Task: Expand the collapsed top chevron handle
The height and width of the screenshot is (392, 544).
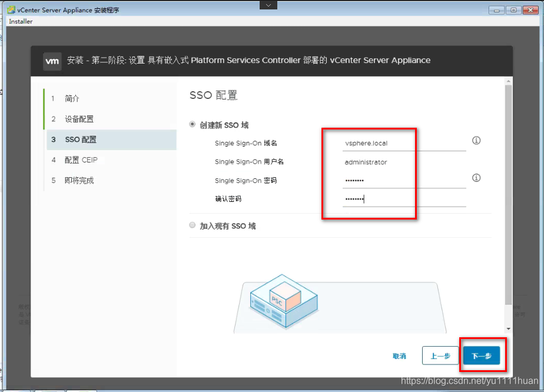Action: 268,5
